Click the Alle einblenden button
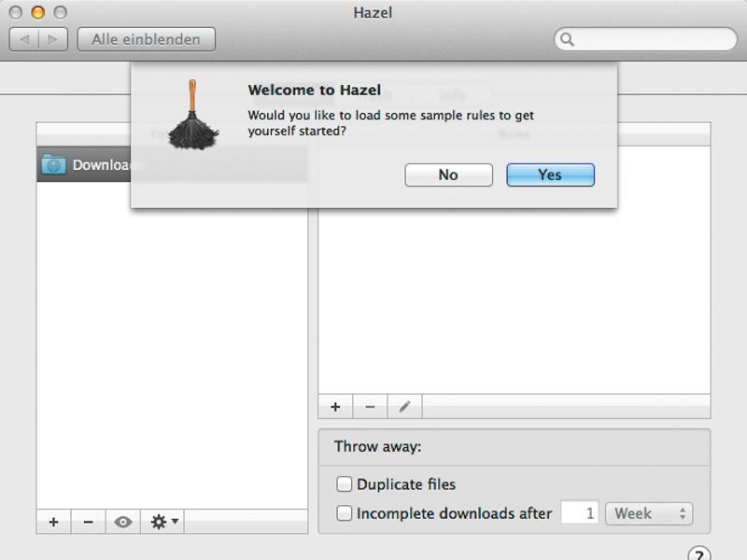747x560 pixels. [x=147, y=39]
